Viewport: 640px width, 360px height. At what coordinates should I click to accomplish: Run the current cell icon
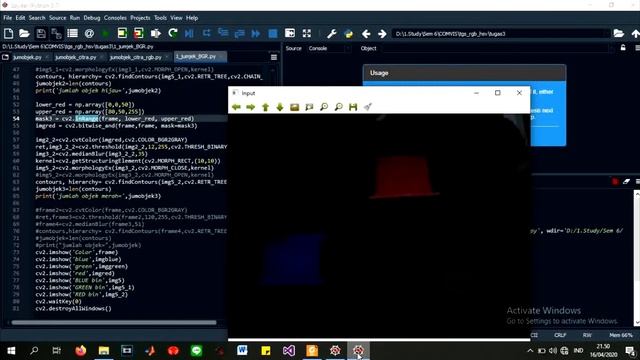tap(122, 33)
